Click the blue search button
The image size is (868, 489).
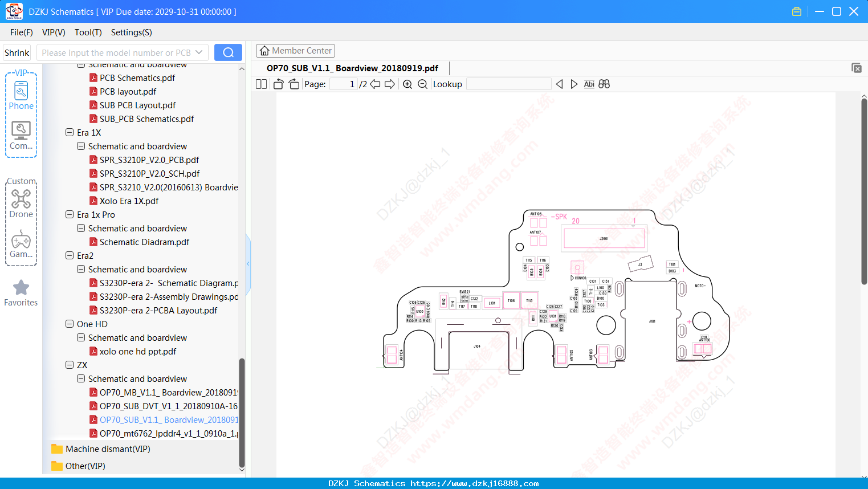point(228,52)
